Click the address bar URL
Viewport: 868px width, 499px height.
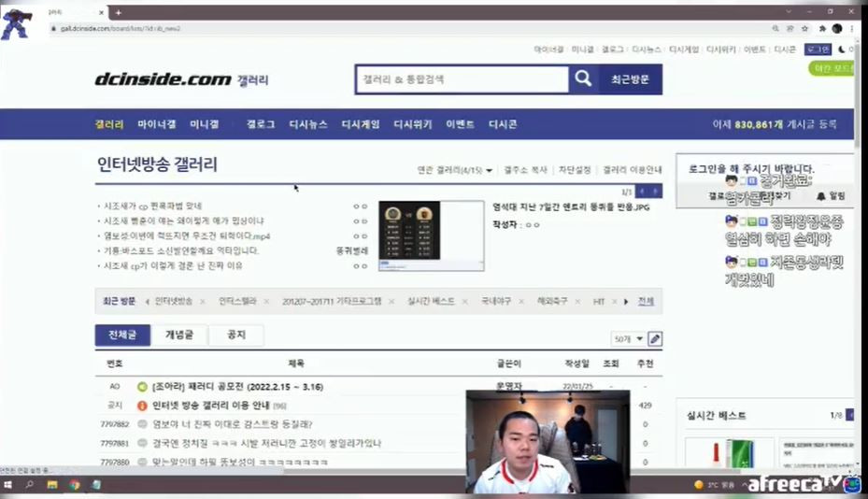pyautogui.click(x=121, y=28)
